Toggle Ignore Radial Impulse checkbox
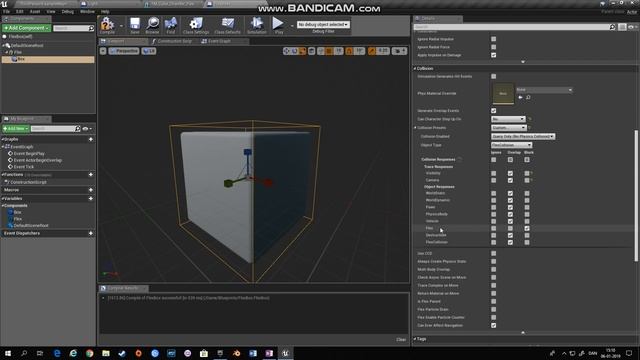This screenshot has width=640, height=360. click(493, 39)
